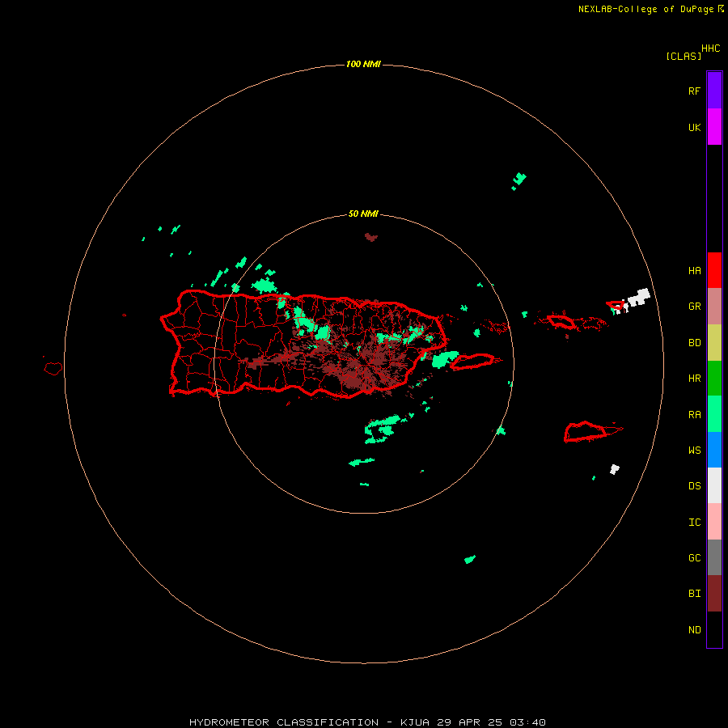Click the green rain echo far south-southeast
The image size is (728, 728).
click(x=470, y=560)
